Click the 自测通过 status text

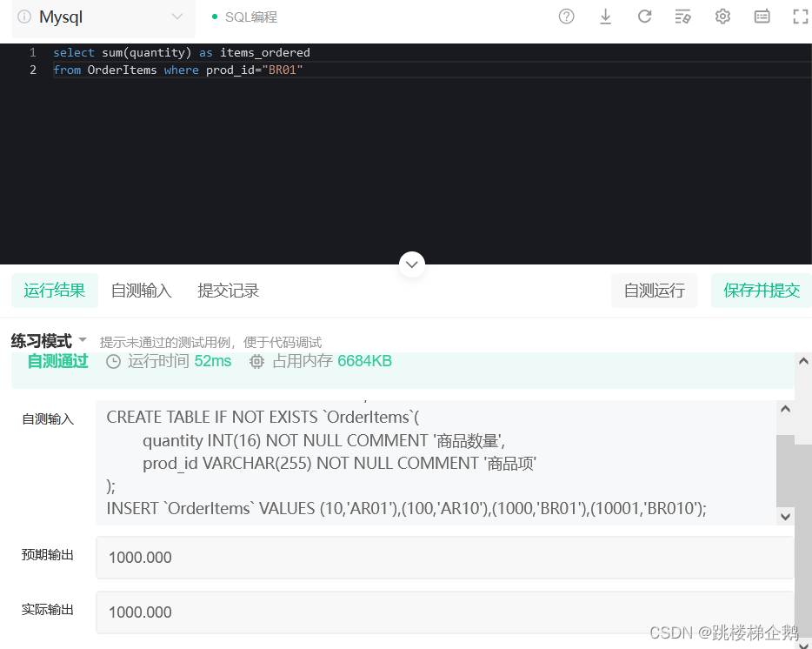pyautogui.click(x=57, y=361)
